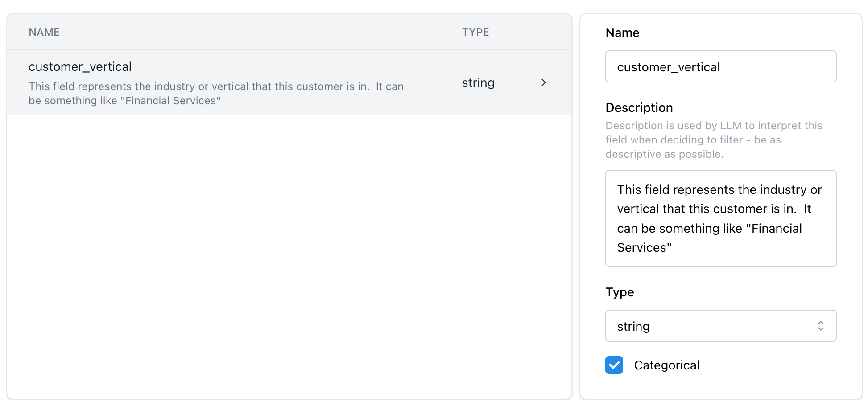Click the customer_vertical field name link
Screen dimensions: 868x410
point(80,66)
